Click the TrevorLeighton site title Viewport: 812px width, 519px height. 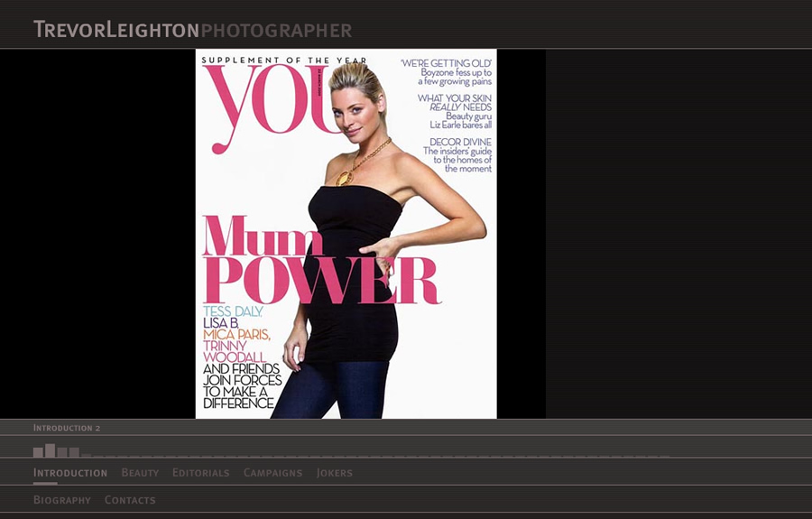pos(116,30)
